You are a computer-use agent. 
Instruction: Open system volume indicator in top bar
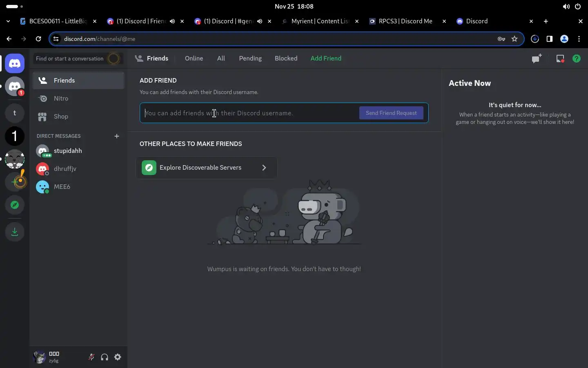[x=566, y=7]
